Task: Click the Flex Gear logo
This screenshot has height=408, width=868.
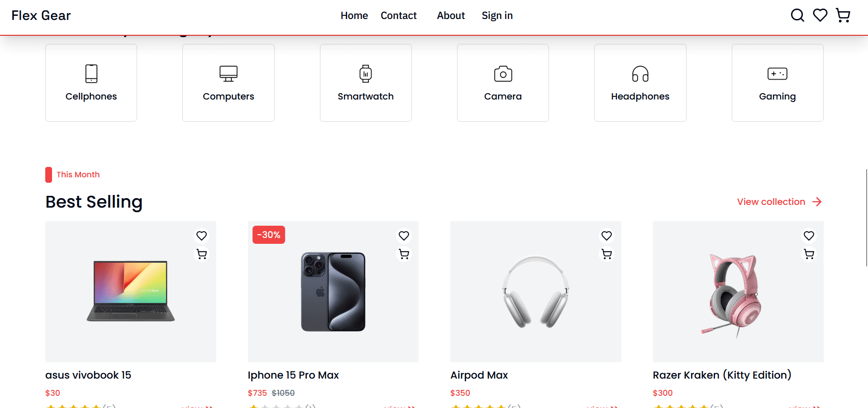Action: click(x=41, y=15)
